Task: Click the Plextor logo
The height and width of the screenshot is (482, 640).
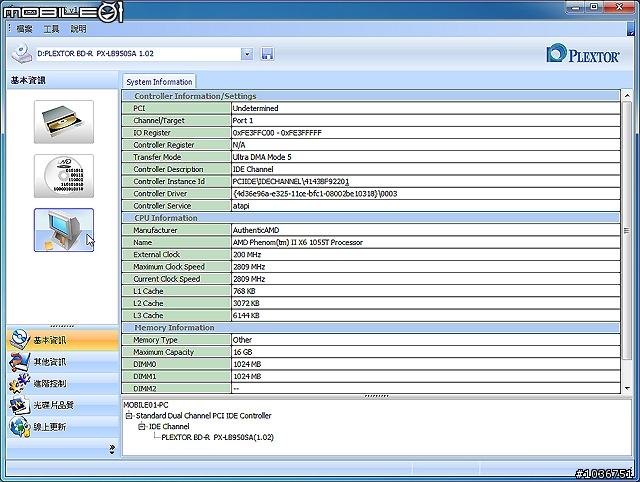Action: [x=583, y=54]
